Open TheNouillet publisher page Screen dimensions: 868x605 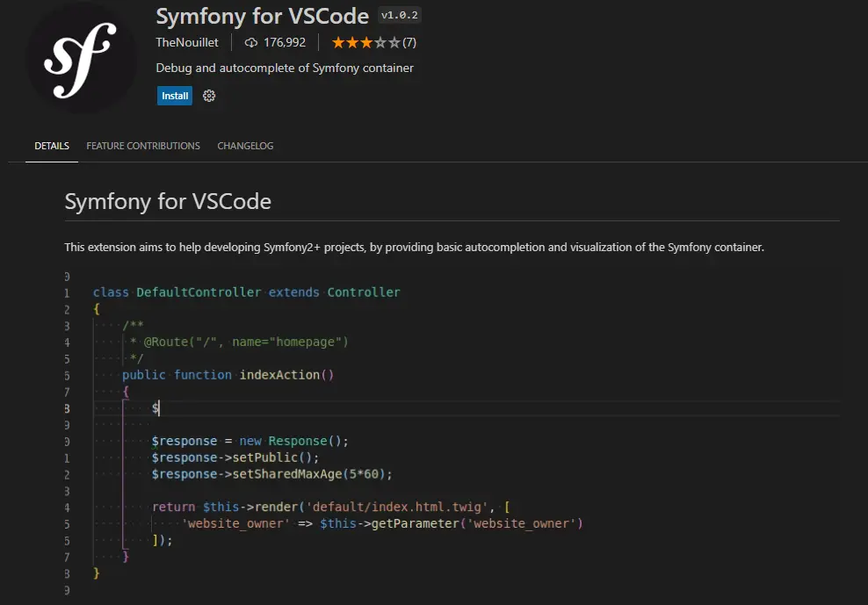point(187,43)
